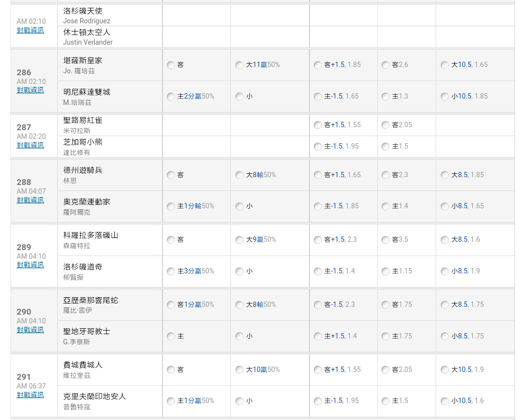Select 大8.5, 1.85 in game 288
The height and width of the screenshot is (420, 525).
[444, 175]
